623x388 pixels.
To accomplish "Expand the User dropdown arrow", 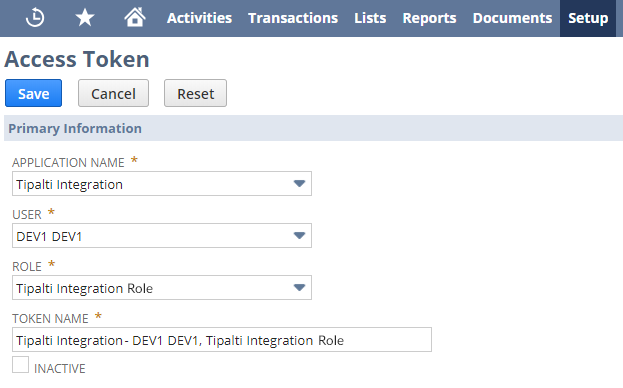I will pos(299,236).
